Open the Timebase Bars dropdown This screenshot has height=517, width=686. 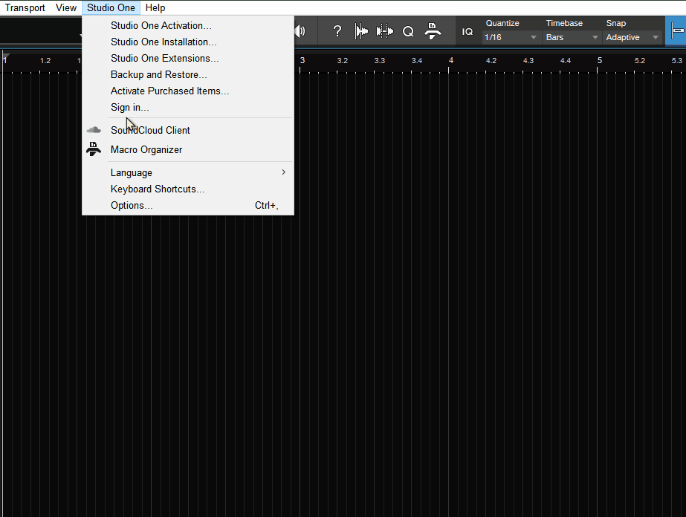coord(571,37)
